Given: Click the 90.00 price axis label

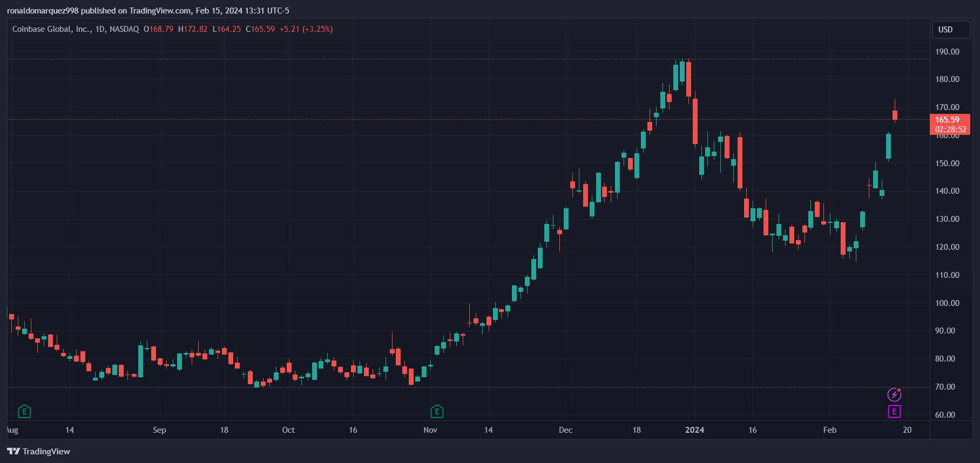Looking at the screenshot, I should click(945, 331).
